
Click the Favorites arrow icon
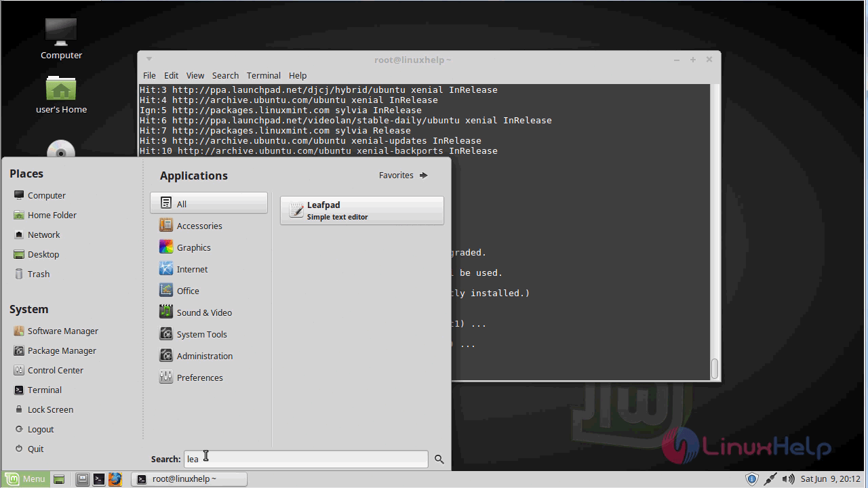[424, 175]
